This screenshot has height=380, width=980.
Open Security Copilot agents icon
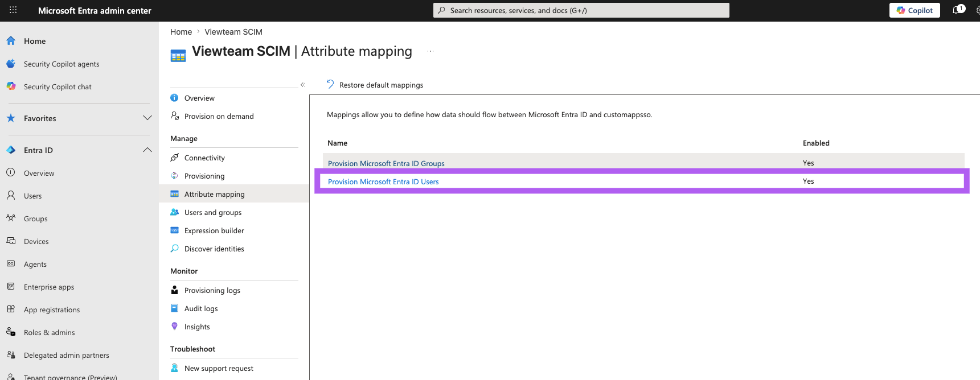(11, 64)
